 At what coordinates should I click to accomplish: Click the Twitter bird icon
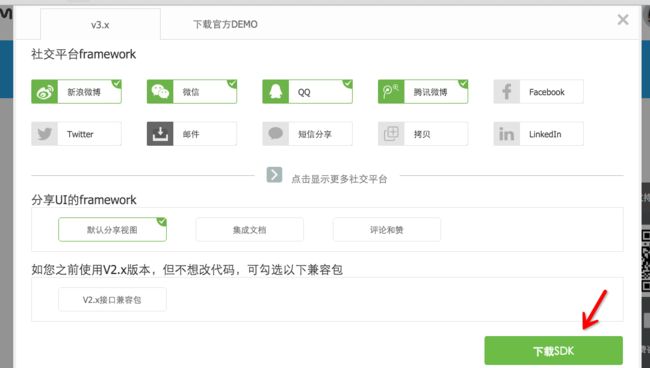point(44,134)
